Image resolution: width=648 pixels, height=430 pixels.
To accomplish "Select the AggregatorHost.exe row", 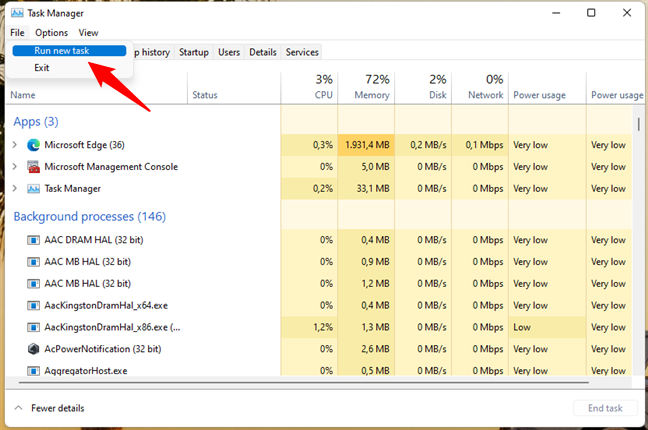I will pos(319,369).
